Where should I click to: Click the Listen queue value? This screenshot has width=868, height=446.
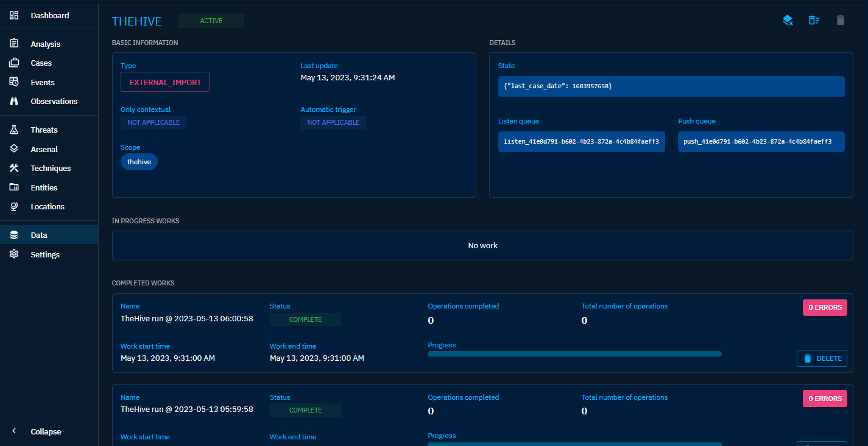coord(581,142)
